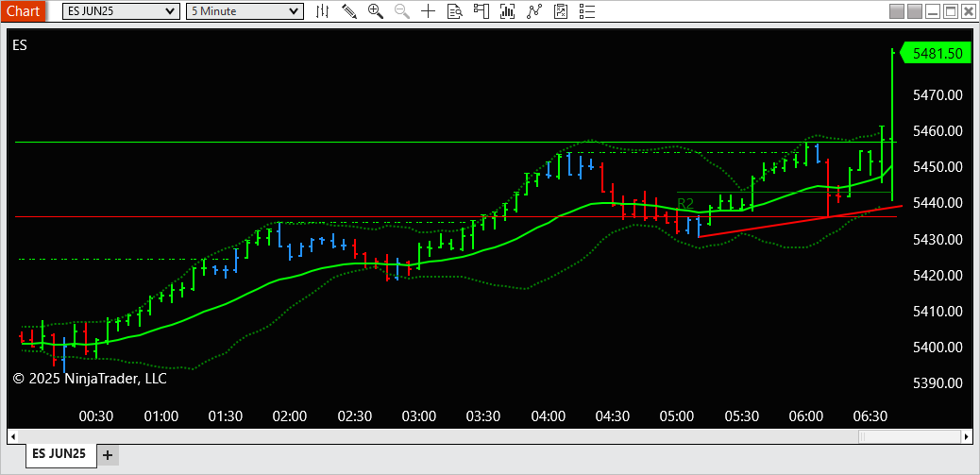Open the Indicators line-graph icon
980x475 pixels.
tap(533, 11)
